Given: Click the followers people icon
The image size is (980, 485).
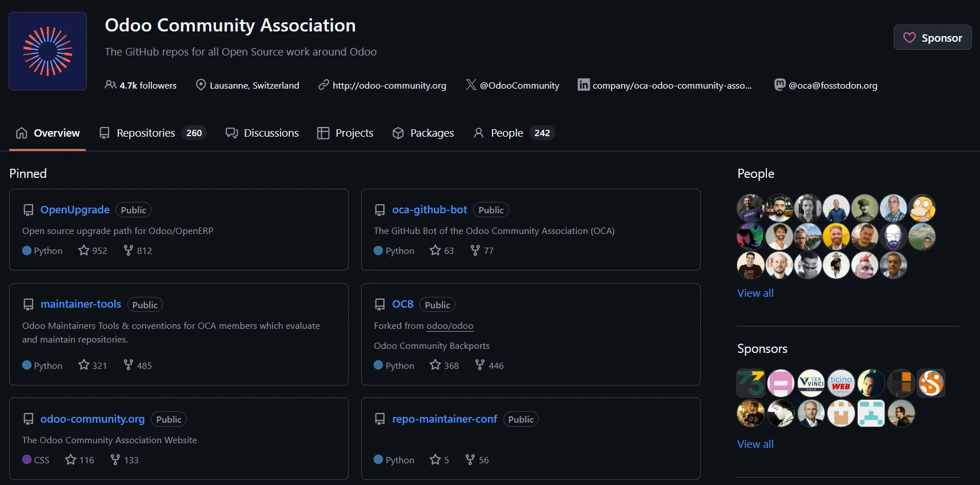Looking at the screenshot, I should coord(110,85).
